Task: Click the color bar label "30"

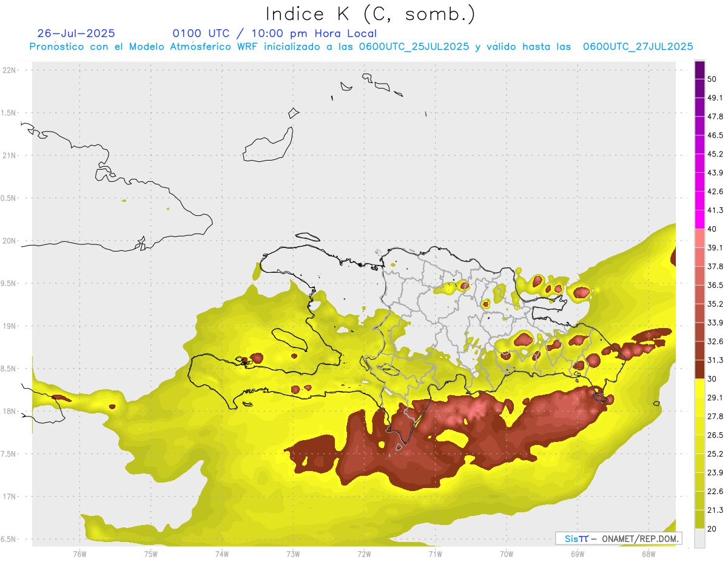Action: click(712, 379)
